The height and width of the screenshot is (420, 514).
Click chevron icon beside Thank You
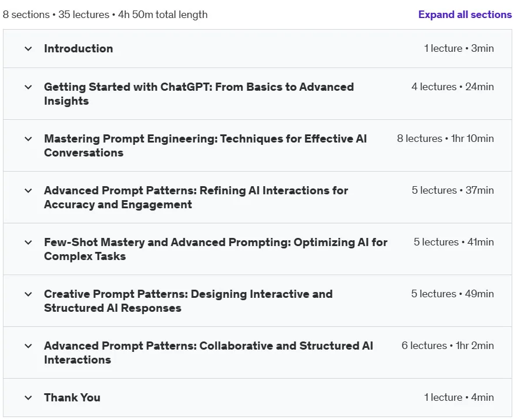pyautogui.click(x=29, y=398)
